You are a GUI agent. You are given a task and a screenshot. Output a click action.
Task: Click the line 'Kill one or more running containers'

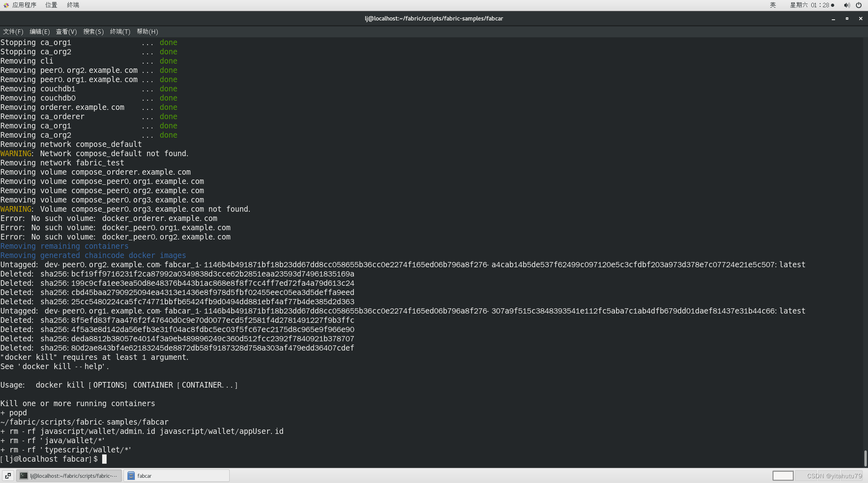(x=78, y=403)
